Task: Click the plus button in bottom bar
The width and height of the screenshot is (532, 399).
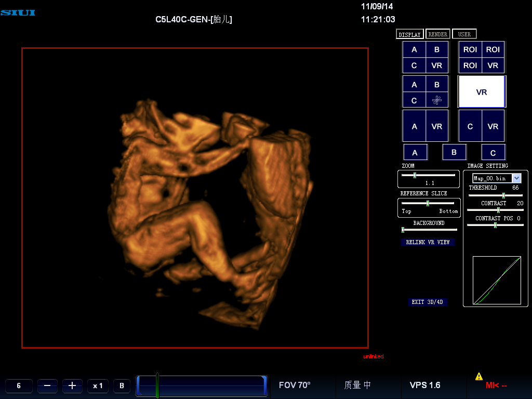Action: point(72,385)
